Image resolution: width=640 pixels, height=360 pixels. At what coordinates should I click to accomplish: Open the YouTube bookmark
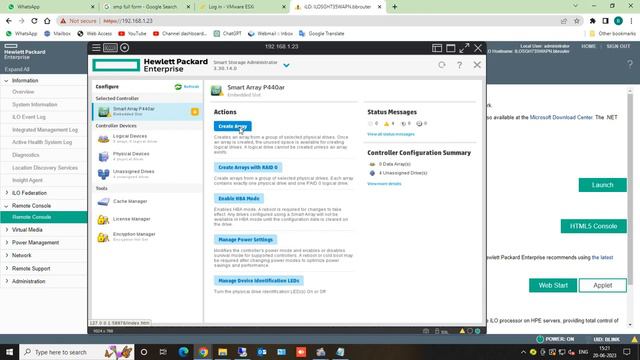point(132,33)
